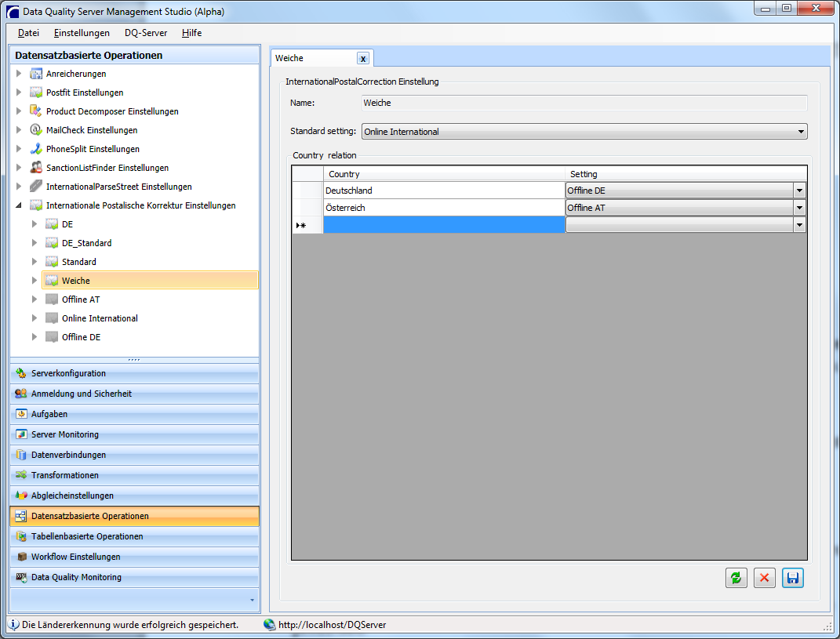The height and width of the screenshot is (639, 840).
Task: Click the Österreich row header selector
Action: (307, 208)
